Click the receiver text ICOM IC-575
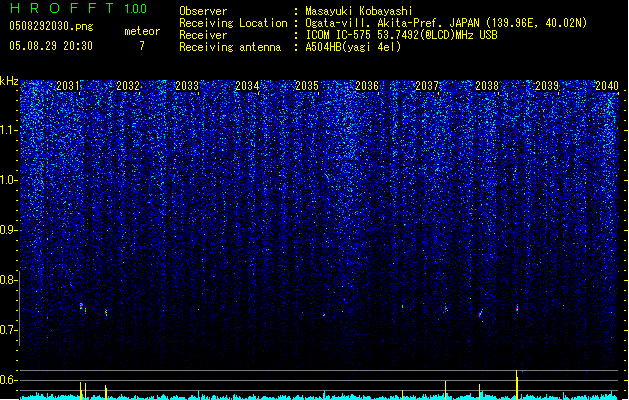The width and height of the screenshot is (629, 400). (338, 35)
